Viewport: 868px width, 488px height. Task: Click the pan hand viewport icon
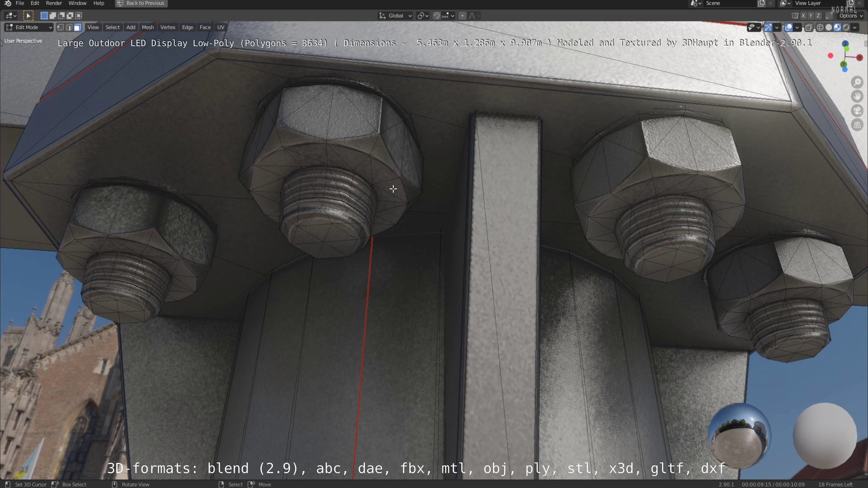pos(857,97)
